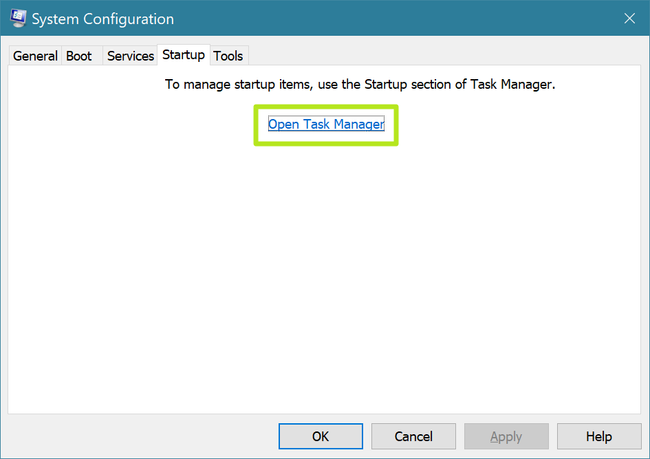Screen dimensions: 650x459
Task: Click empty tab strip area right of Tools
Action: 440,56
